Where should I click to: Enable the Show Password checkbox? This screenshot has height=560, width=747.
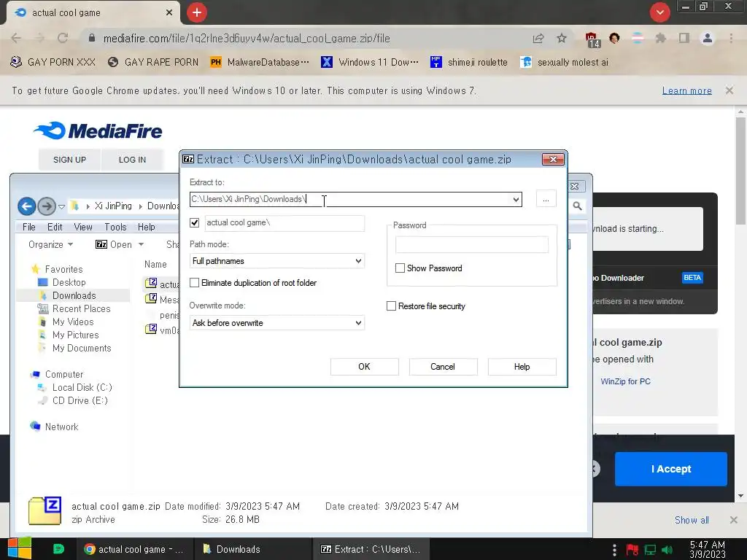pyautogui.click(x=400, y=268)
